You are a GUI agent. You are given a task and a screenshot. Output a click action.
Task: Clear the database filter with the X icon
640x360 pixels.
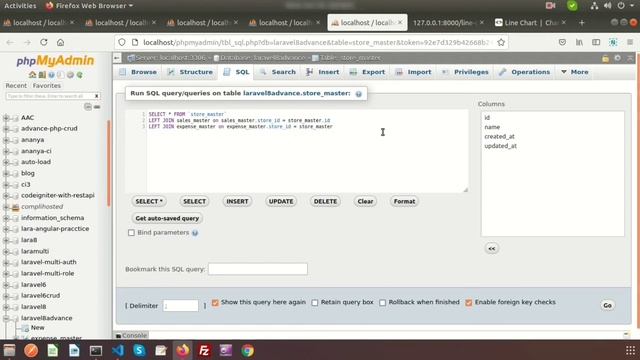tap(97, 96)
